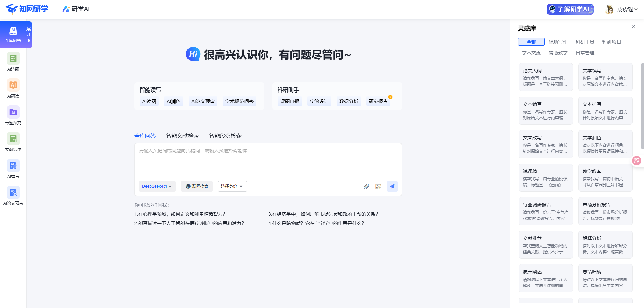Click the paperclip attach file icon
This screenshot has height=308, width=644.
[x=366, y=186]
